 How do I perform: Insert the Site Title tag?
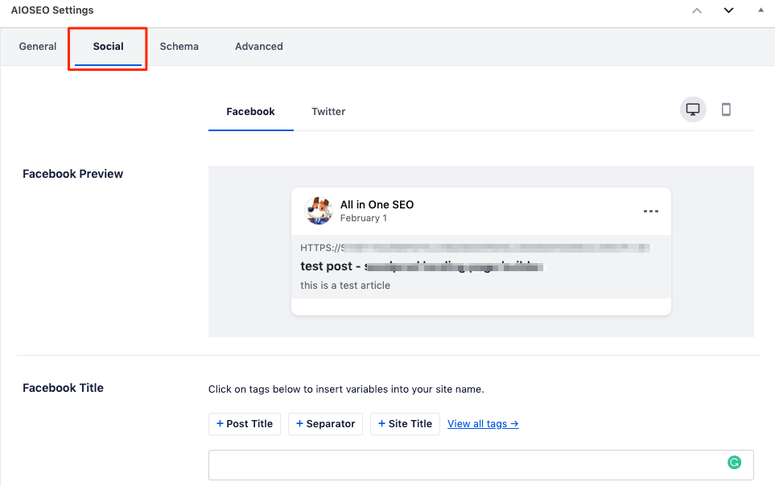[405, 424]
